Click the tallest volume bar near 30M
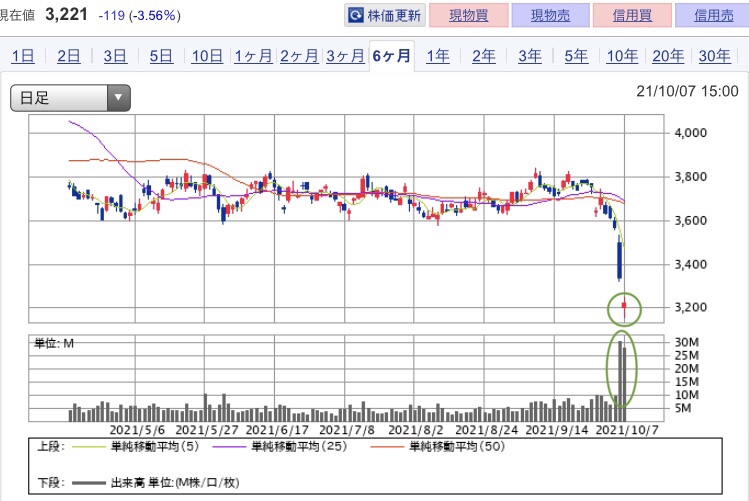The image size is (749, 501). coord(620,381)
